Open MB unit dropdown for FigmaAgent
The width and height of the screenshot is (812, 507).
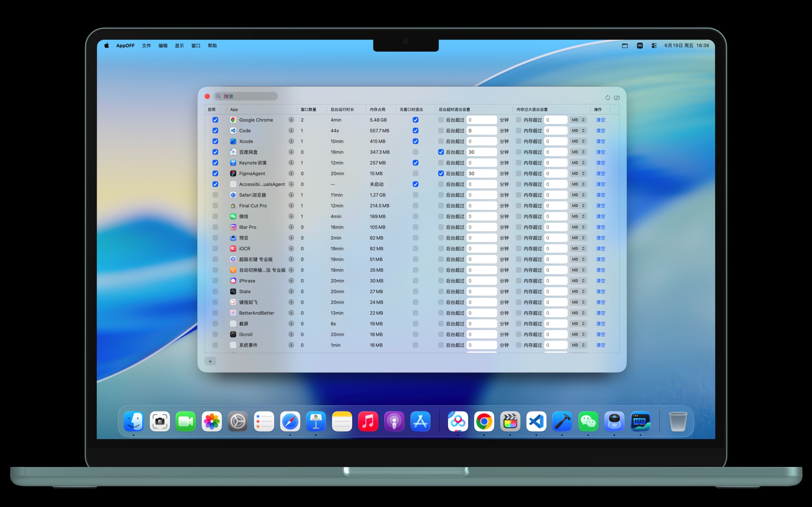[x=578, y=173]
